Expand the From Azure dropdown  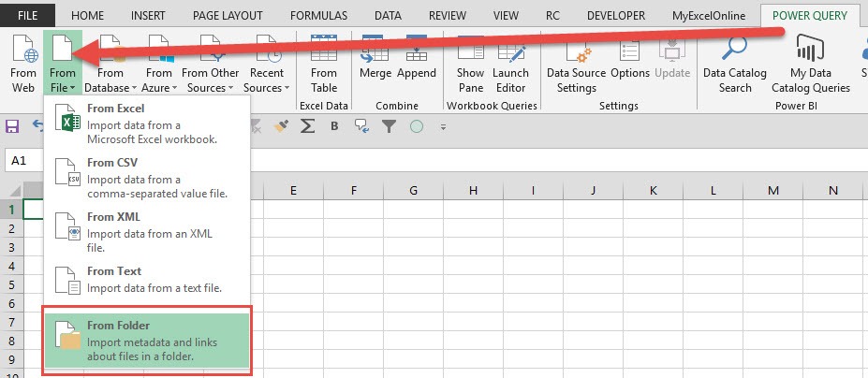coord(159,63)
